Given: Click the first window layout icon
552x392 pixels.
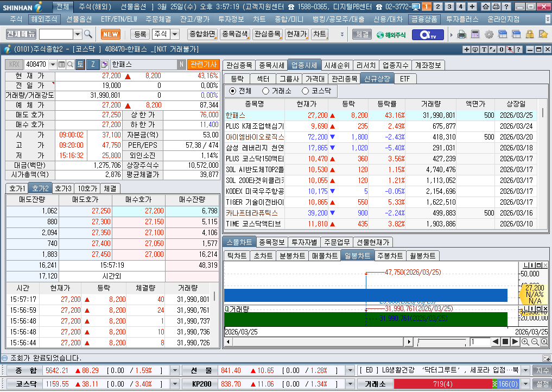Looking at the screenshot, I should click(503, 35).
